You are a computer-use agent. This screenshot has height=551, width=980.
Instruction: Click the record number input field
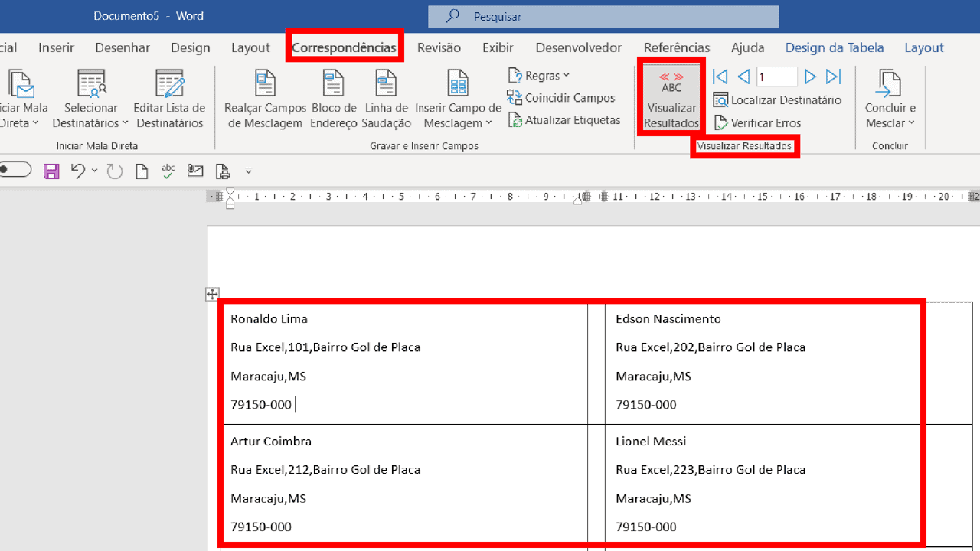point(776,77)
